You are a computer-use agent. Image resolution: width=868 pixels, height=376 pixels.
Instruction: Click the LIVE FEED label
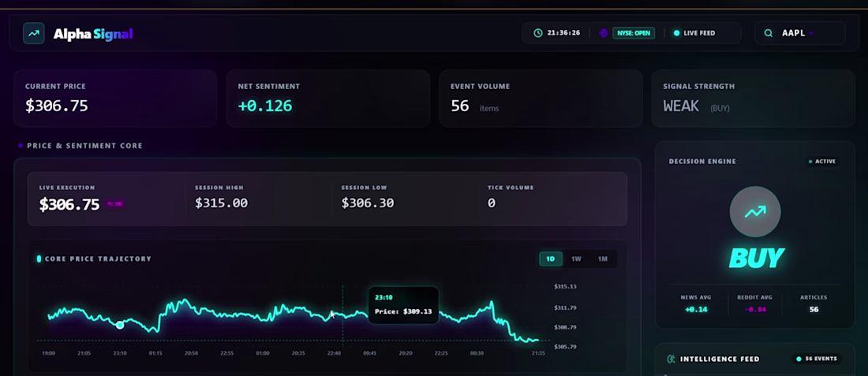pos(699,33)
